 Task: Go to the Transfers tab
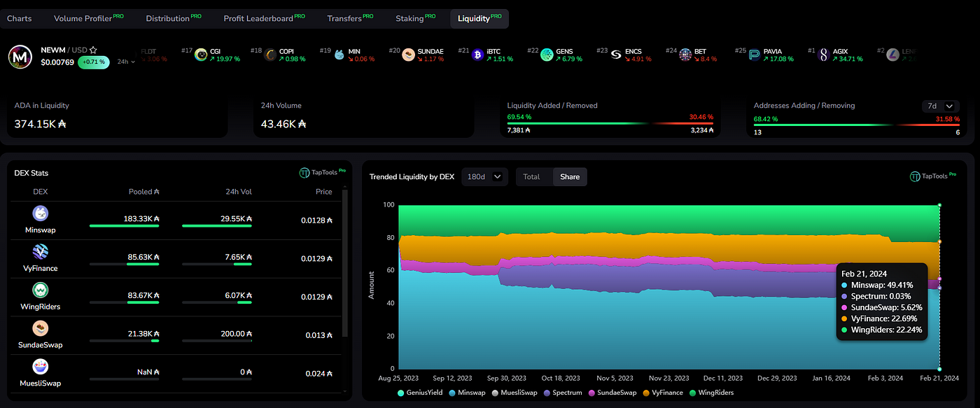[x=350, y=18]
